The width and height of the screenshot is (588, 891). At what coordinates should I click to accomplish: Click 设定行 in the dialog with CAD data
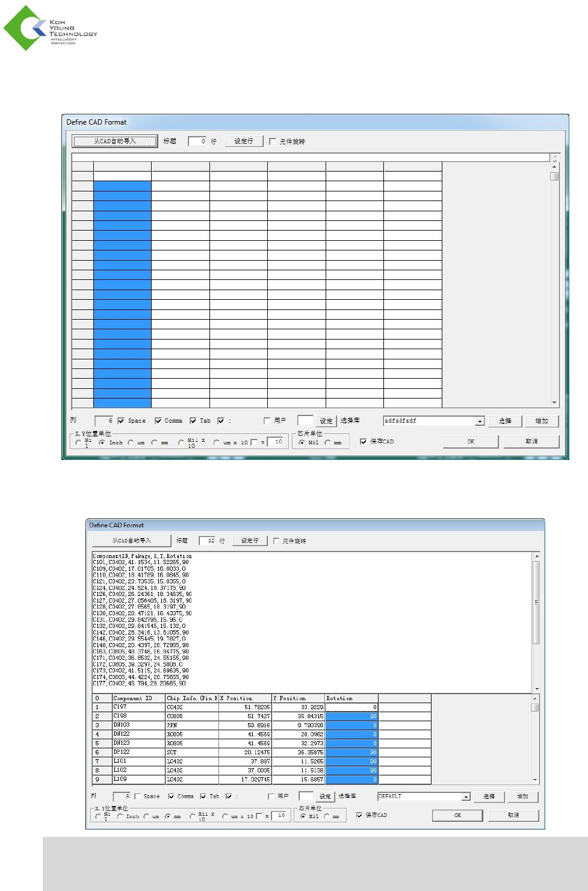point(250,541)
